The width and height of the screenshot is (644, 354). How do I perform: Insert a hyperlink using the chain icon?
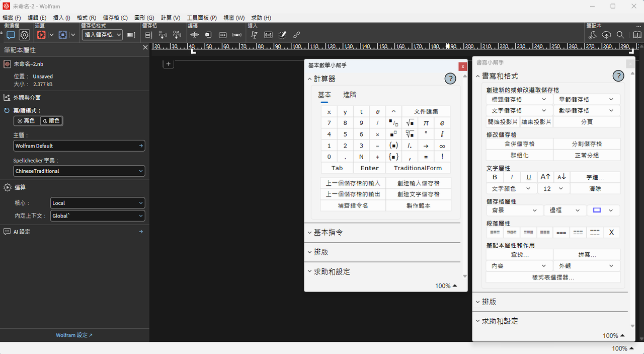click(x=297, y=35)
